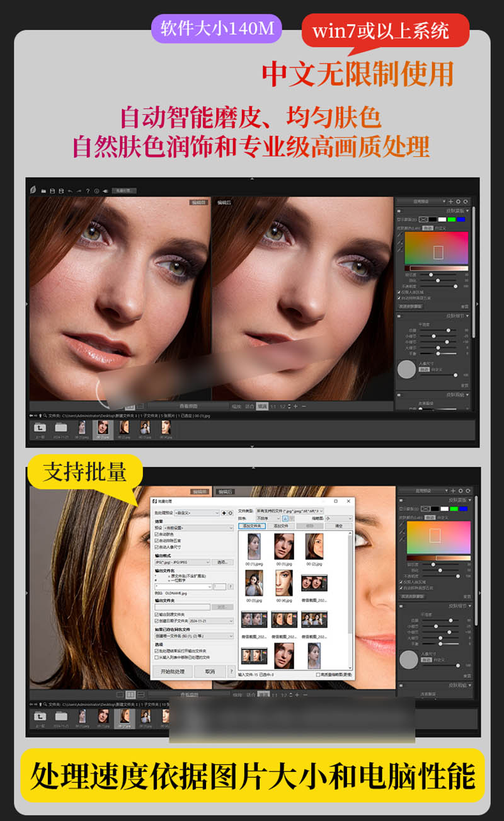Screen dimensions: 504x821
Task: Open the 排序 dropdown in the batch dialog
Action: point(268,519)
